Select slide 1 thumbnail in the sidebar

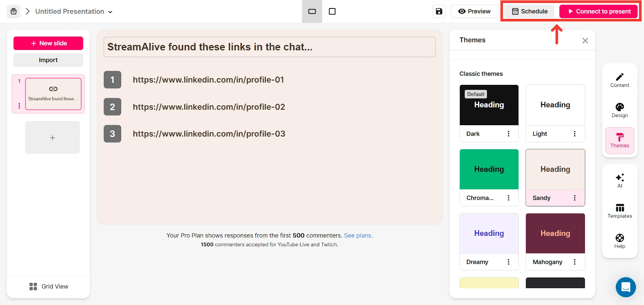tap(53, 94)
